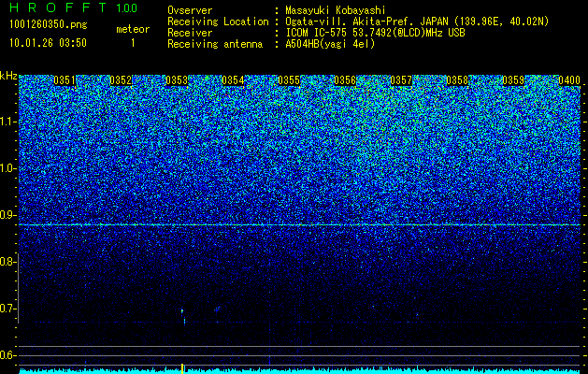Click the 0.9 kHz axis label

point(8,215)
